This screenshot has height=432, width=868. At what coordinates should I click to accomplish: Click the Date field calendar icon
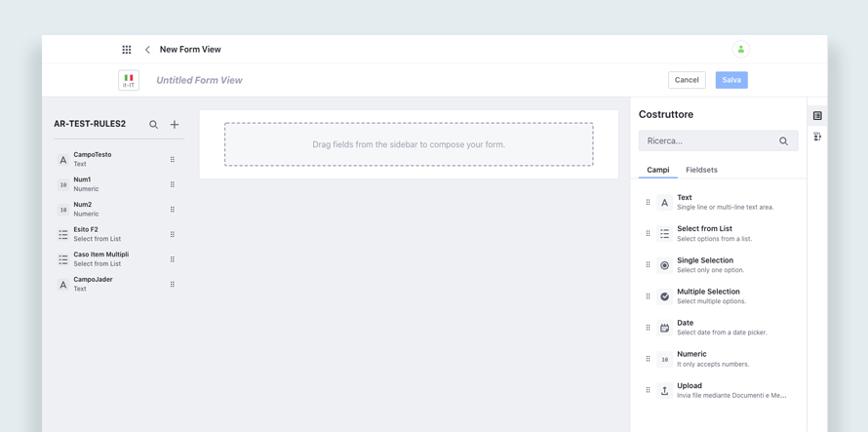(664, 328)
